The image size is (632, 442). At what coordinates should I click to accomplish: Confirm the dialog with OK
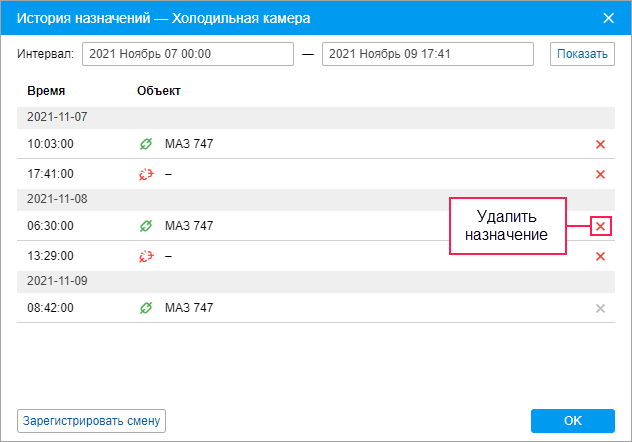[x=573, y=421]
